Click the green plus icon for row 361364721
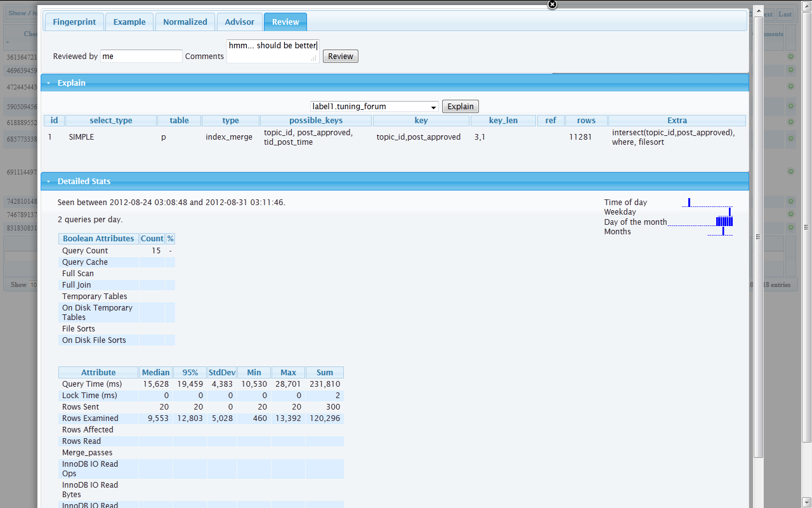Screen dimensions: 812x508 tap(791, 57)
